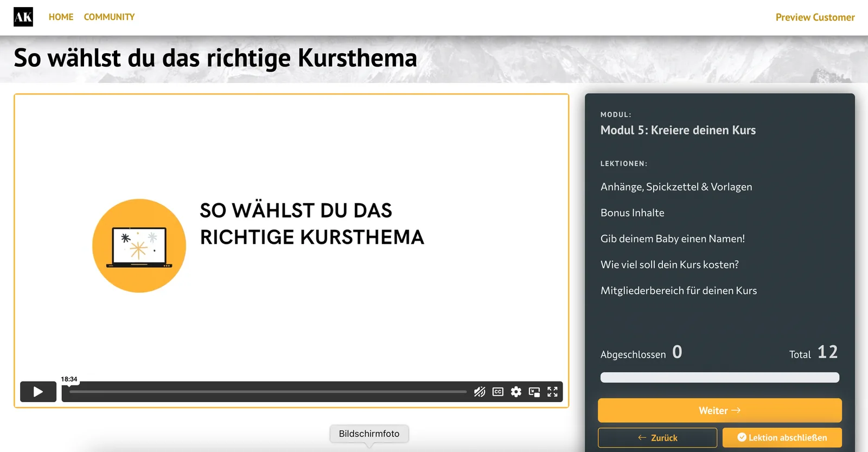This screenshot has height=452, width=868.
Task: Open video settings gear icon
Action: (x=516, y=392)
